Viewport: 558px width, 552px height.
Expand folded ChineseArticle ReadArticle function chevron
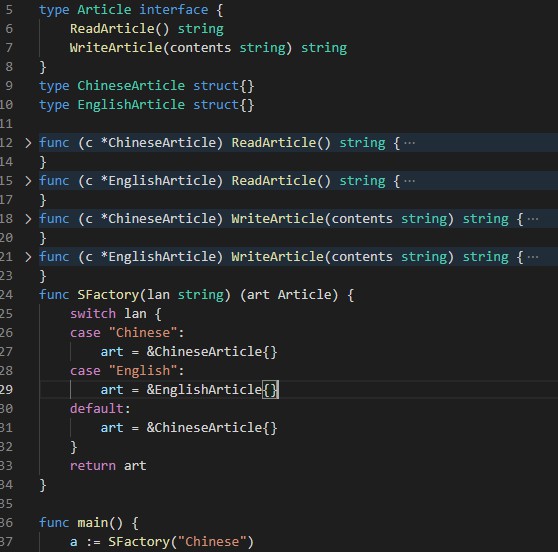28,143
